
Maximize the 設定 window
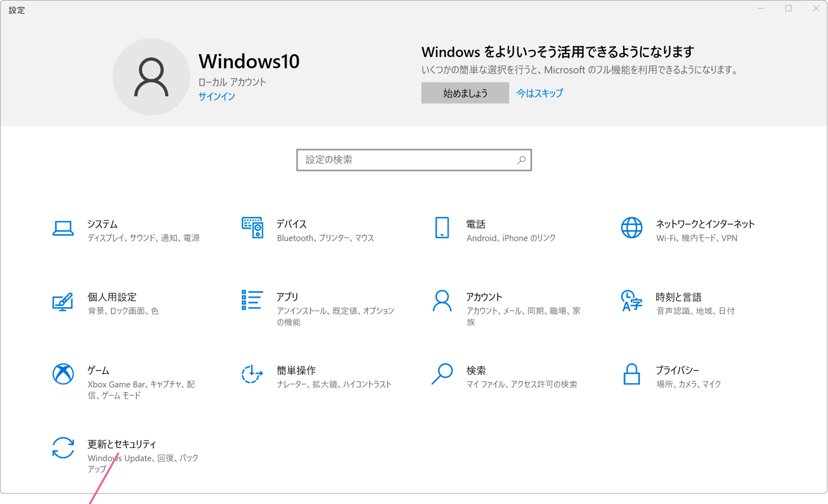789,9
